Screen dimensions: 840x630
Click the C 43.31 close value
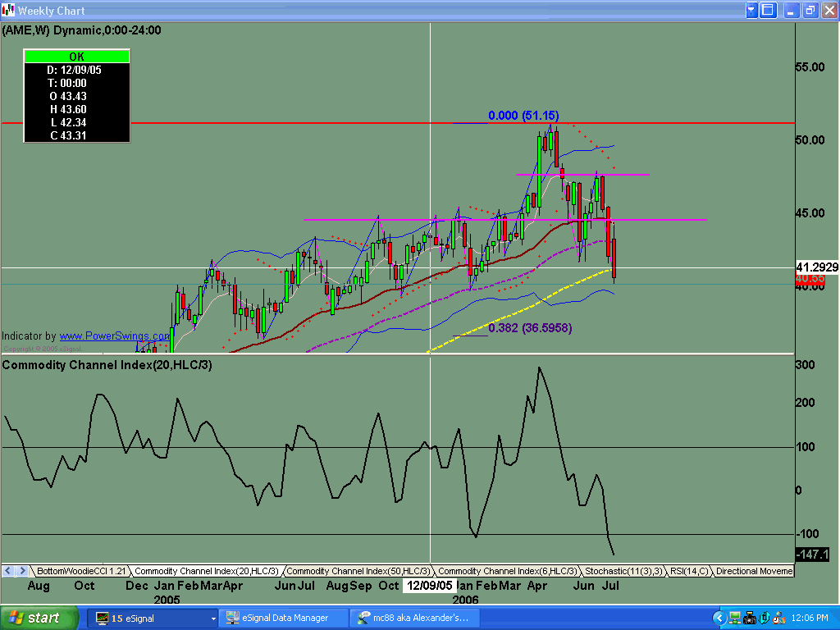68,135
